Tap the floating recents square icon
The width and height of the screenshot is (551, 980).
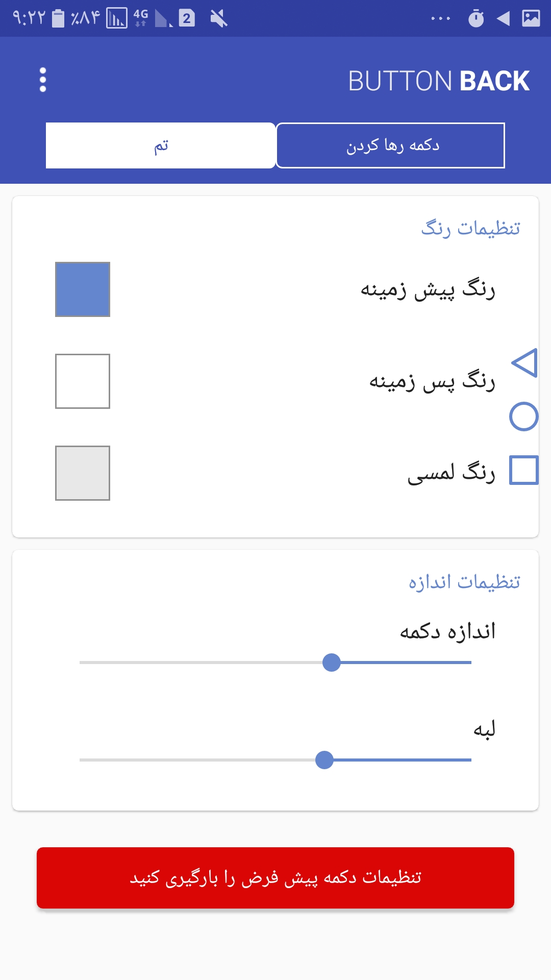coord(524,470)
